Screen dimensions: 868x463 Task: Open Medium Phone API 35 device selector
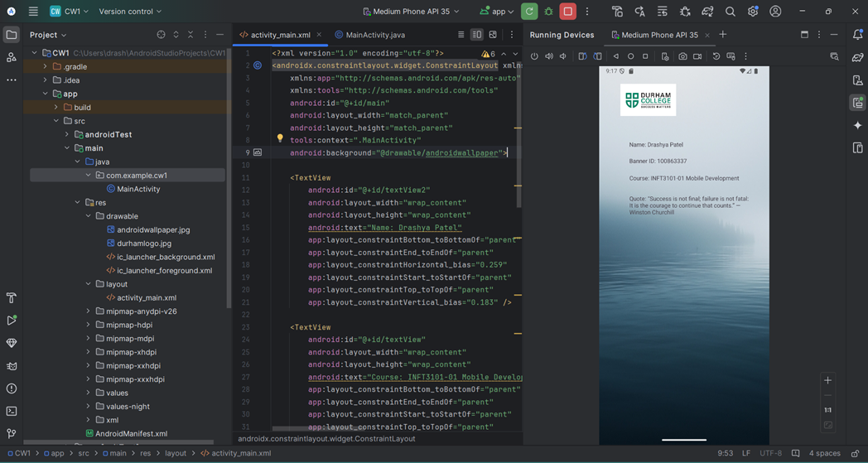coord(411,11)
